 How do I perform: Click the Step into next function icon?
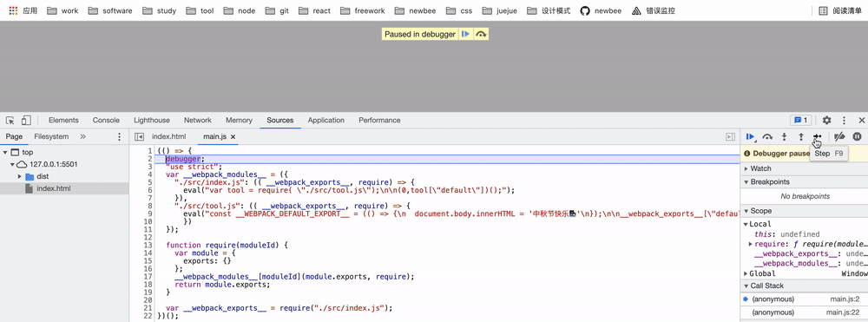(x=784, y=136)
